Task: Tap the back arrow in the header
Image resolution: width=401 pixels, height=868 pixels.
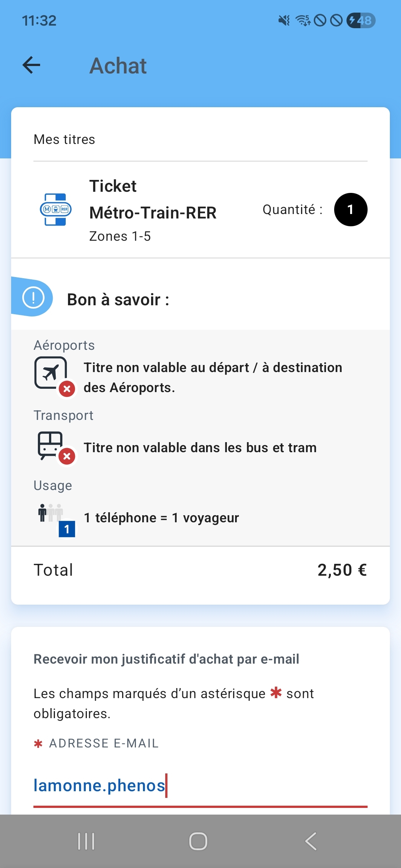Action: pos(32,65)
